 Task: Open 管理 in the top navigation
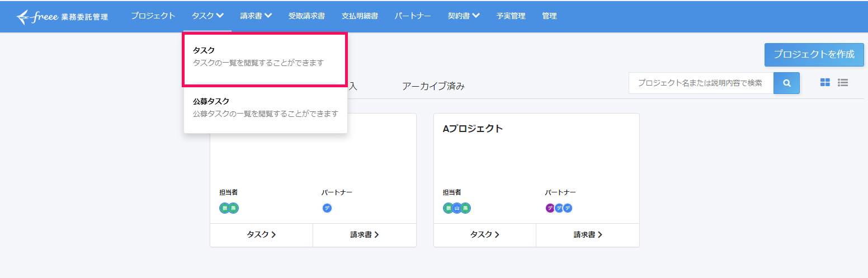[x=549, y=16]
